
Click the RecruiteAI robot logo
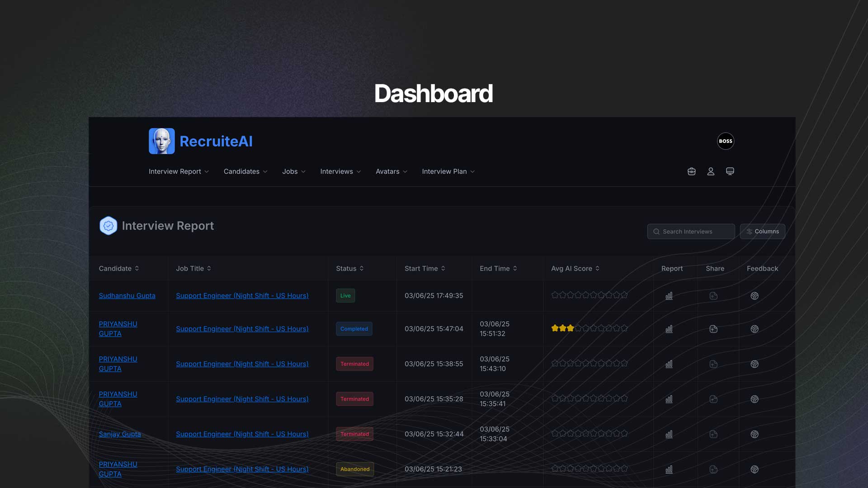coord(161,141)
